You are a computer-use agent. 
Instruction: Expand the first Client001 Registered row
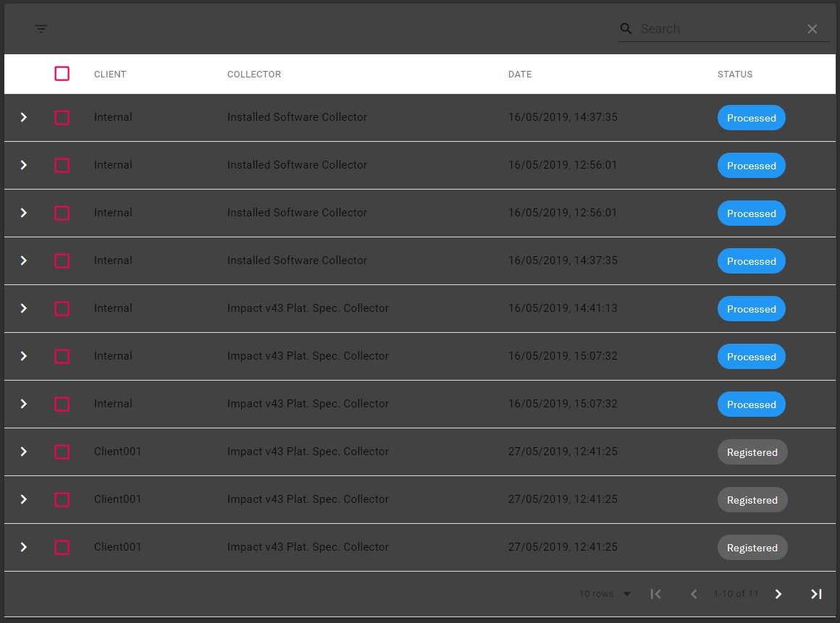pos(23,452)
